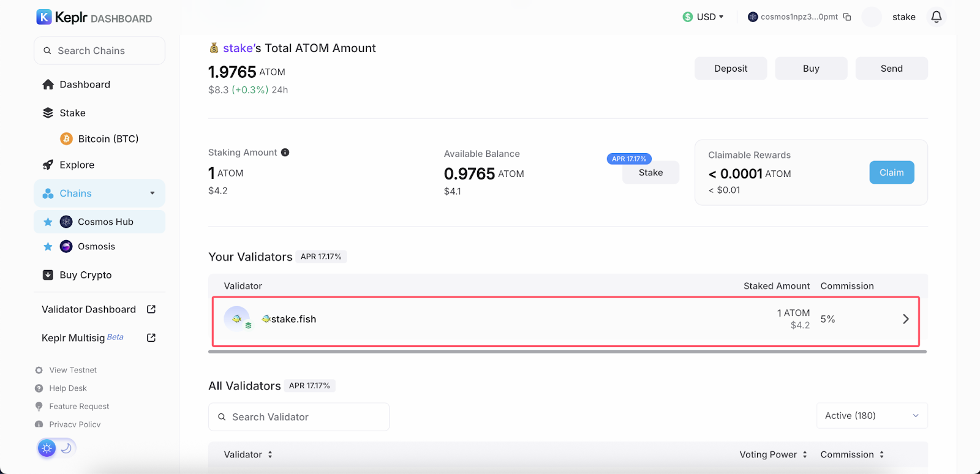
Task: Click the Keplr logo icon
Action: pyautogui.click(x=44, y=17)
